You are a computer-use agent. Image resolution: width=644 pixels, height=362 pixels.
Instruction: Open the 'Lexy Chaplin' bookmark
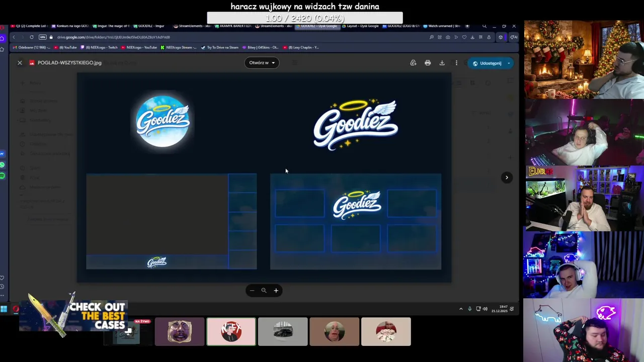tap(301, 47)
